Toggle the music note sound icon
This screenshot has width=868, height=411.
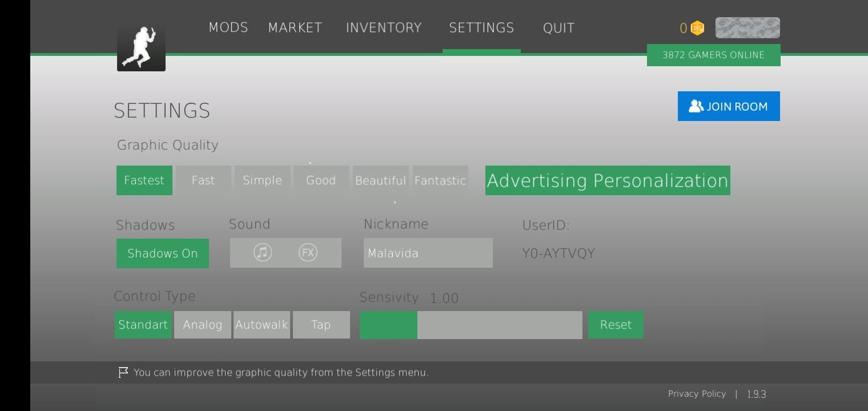click(263, 252)
